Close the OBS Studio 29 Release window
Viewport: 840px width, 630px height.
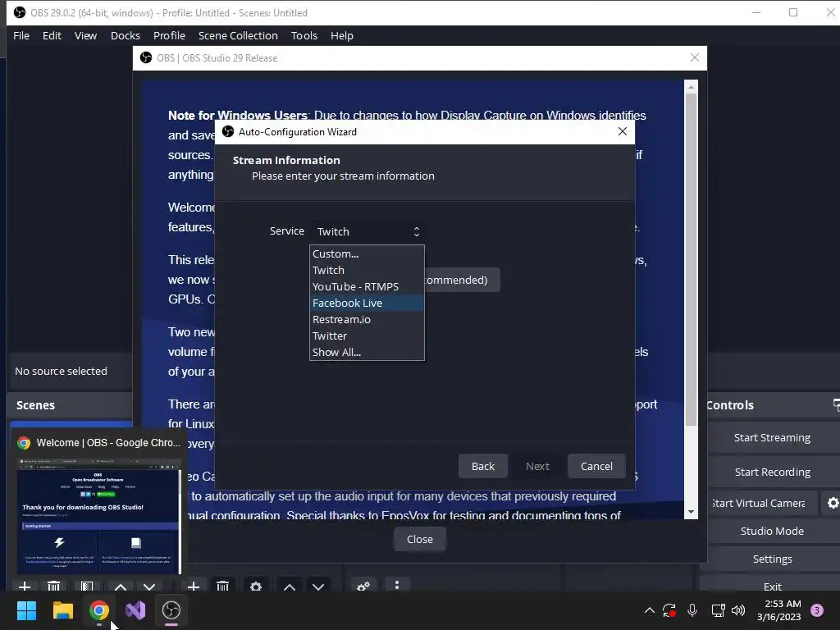click(694, 57)
